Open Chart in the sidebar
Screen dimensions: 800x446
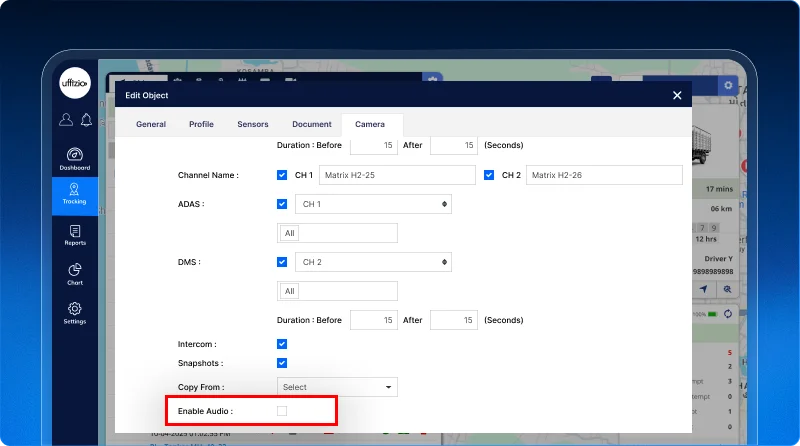click(74, 275)
